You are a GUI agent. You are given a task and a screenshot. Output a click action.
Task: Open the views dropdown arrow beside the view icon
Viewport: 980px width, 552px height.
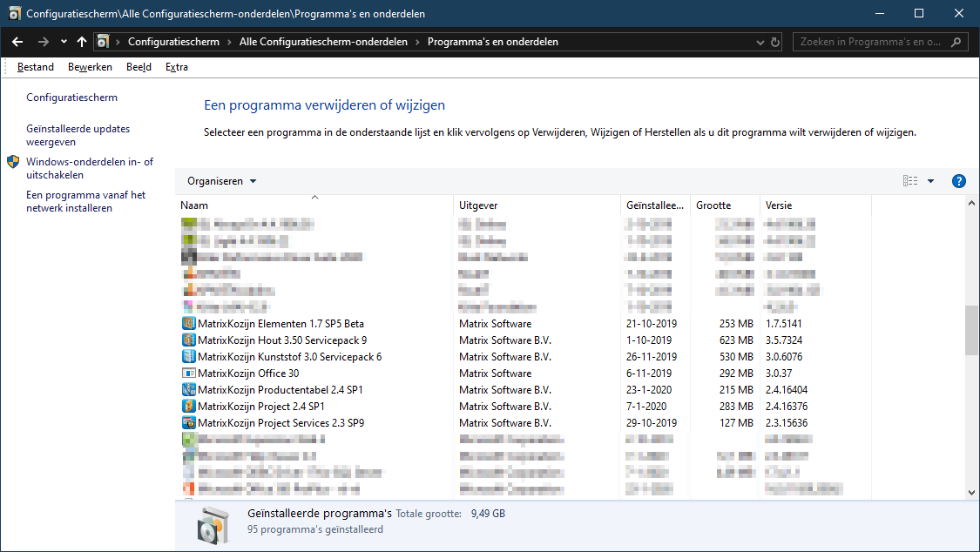point(930,180)
